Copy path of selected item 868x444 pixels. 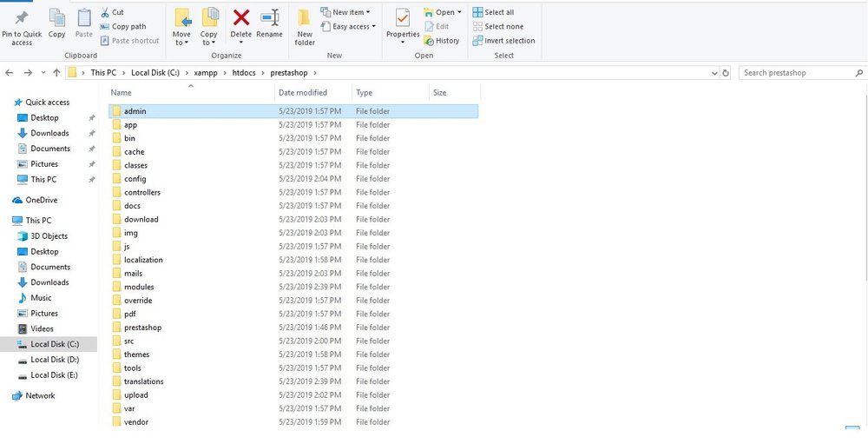pyautogui.click(x=123, y=27)
